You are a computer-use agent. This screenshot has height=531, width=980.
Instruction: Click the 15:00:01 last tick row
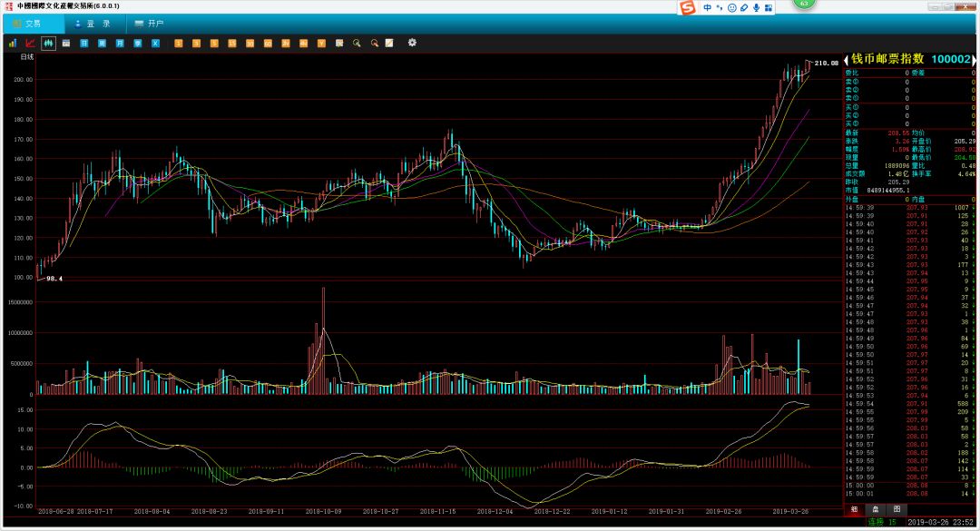coord(909,494)
